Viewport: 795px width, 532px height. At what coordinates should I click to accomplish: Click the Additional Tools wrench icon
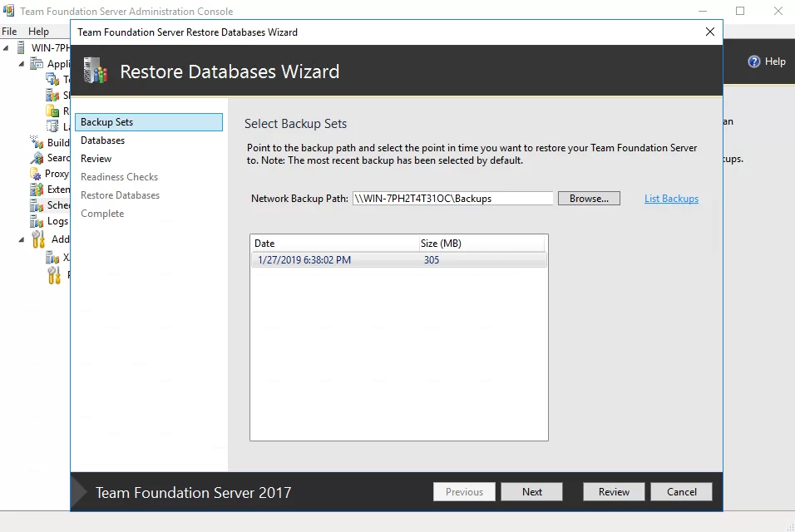(x=38, y=239)
